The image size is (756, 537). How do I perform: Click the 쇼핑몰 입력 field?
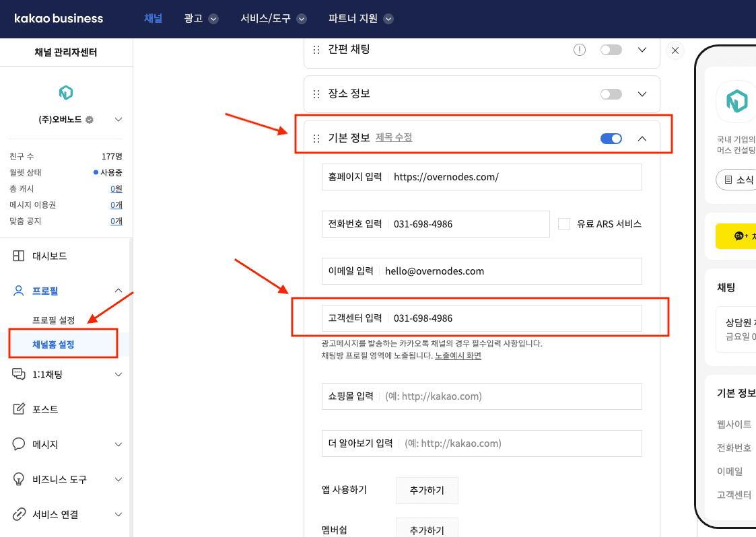click(x=481, y=396)
